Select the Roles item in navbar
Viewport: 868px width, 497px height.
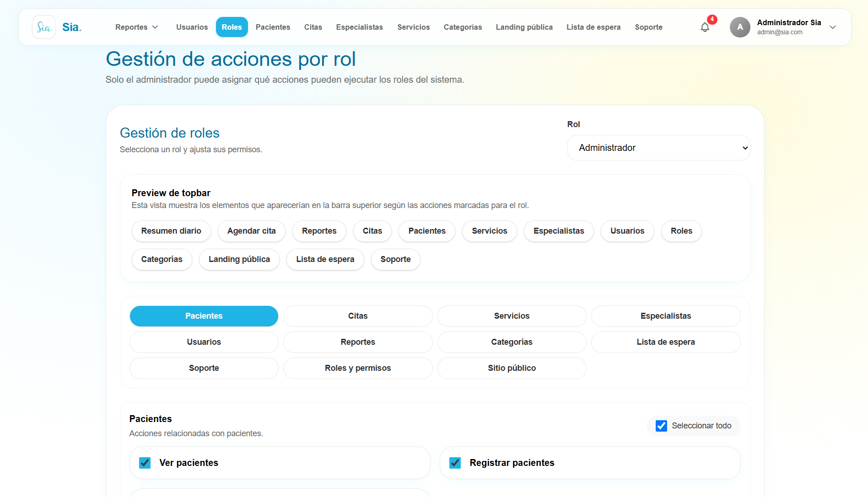click(x=232, y=27)
